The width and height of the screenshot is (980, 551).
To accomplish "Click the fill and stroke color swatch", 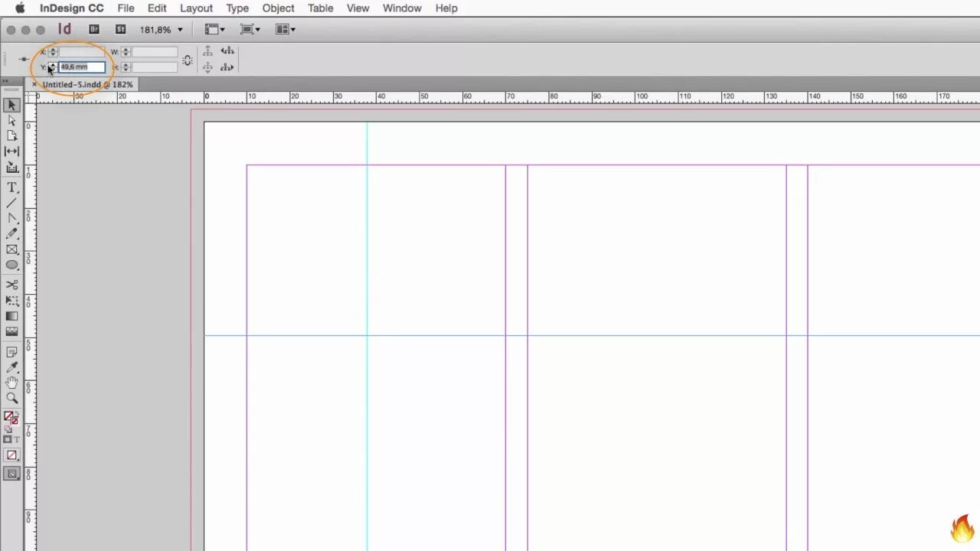I will (x=11, y=418).
